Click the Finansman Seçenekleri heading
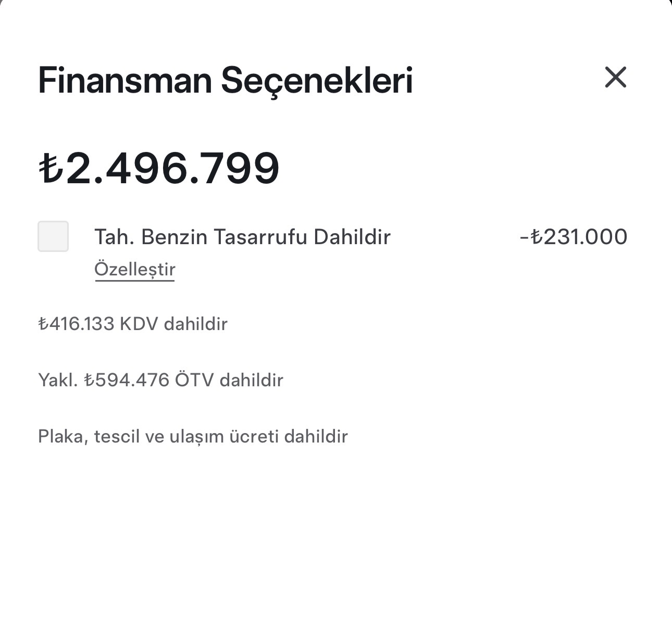 pos(225,81)
